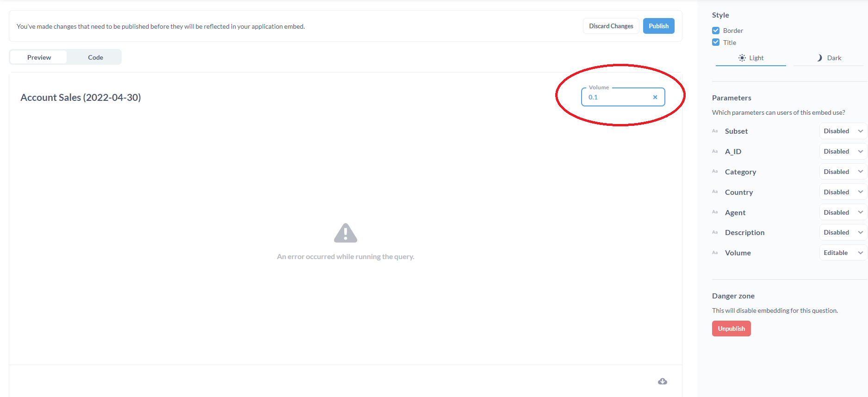Select the Dark theme tab
Viewport: 868px width, 397px height.
pyautogui.click(x=829, y=58)
